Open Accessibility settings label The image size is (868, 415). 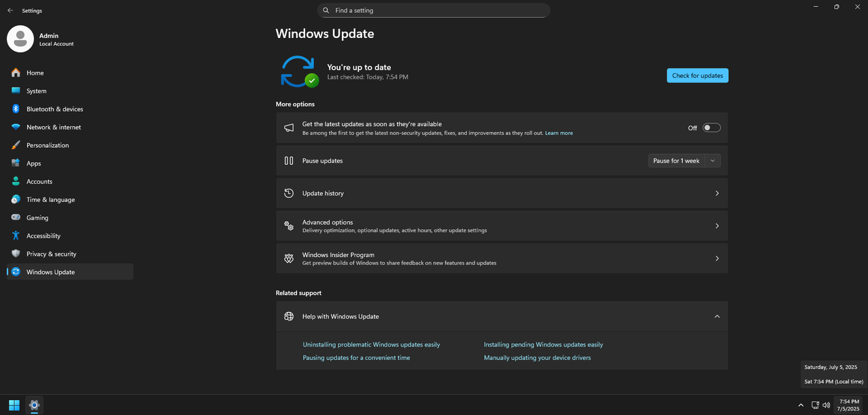pos(43,236)
